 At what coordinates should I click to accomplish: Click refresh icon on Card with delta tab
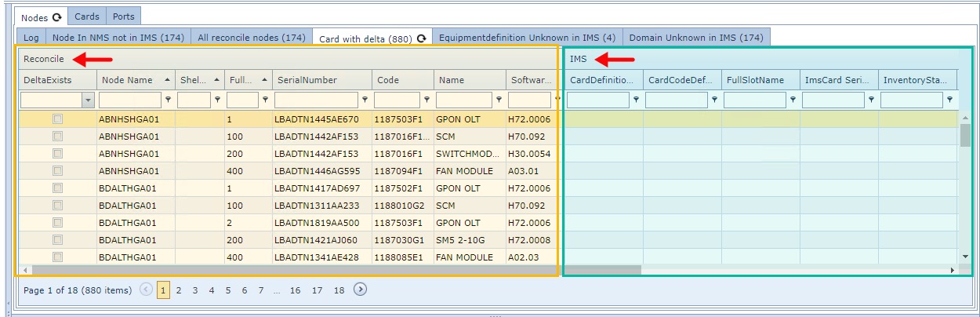point(422,38)
